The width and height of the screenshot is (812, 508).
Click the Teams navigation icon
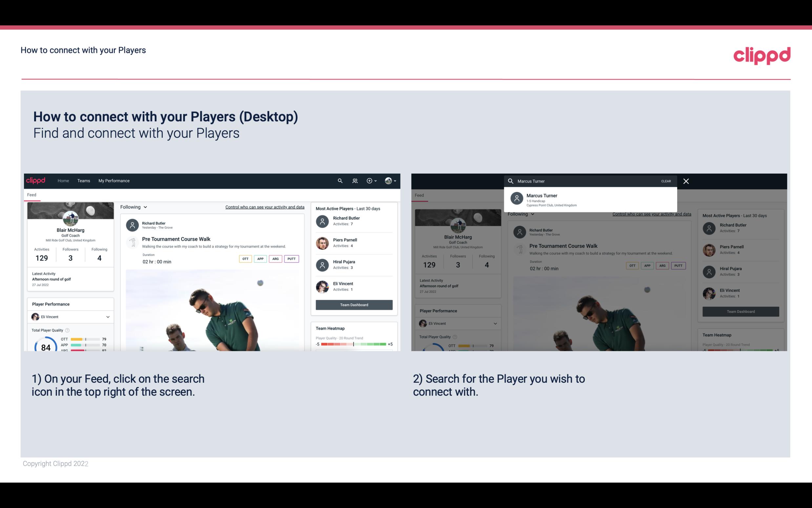tap(84, 181)
